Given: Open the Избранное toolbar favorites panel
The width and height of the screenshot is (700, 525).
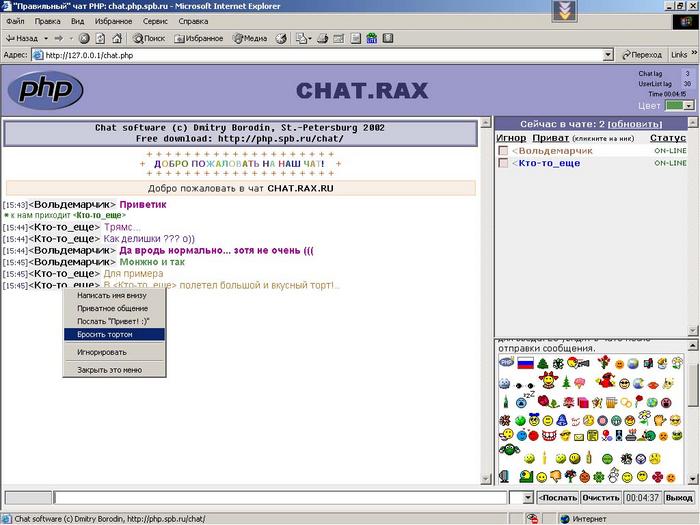Looking at the screenshot, I should (x=198, y=39).
